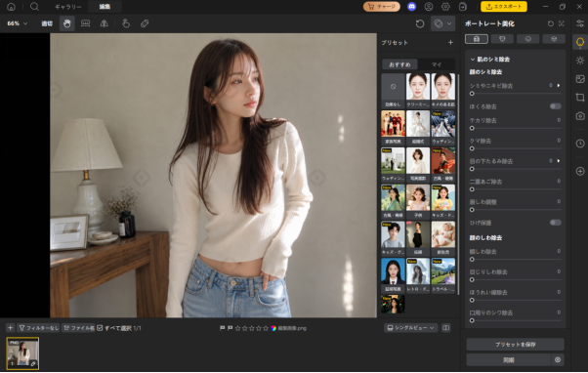This screenshot has width=588, height=373.
Task: Open the history clock icon
Action: (x=580, y=144)
